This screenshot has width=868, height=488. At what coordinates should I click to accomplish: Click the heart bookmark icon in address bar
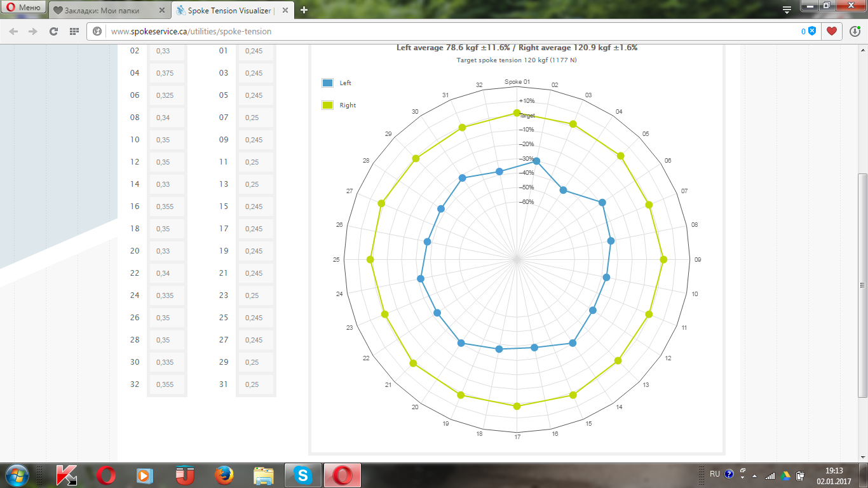pyautogui.click(x=831, y=31)
